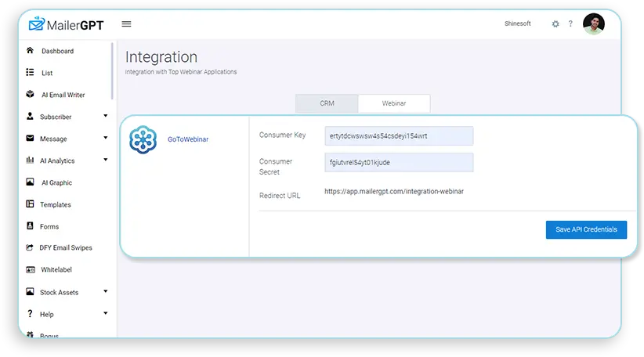Click the Save API Credentials button
The width and height of the screenshot is (644, 357).
[586, 229]
